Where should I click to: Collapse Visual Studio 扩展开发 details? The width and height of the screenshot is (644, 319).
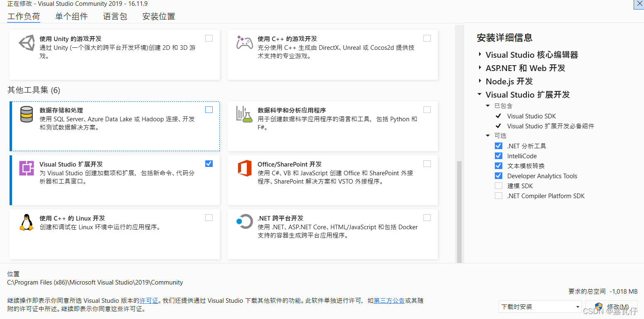point(480,94)
